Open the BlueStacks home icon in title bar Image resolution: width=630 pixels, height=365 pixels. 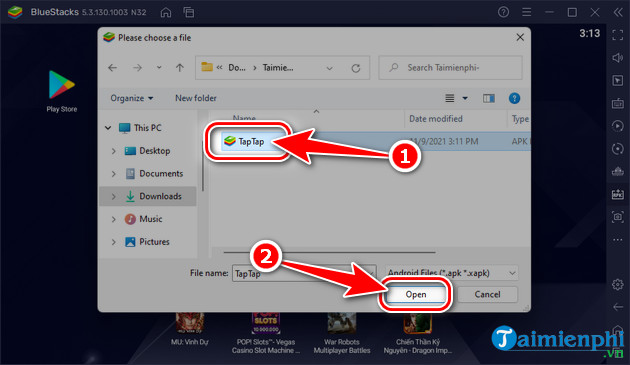tap(166, 12)
